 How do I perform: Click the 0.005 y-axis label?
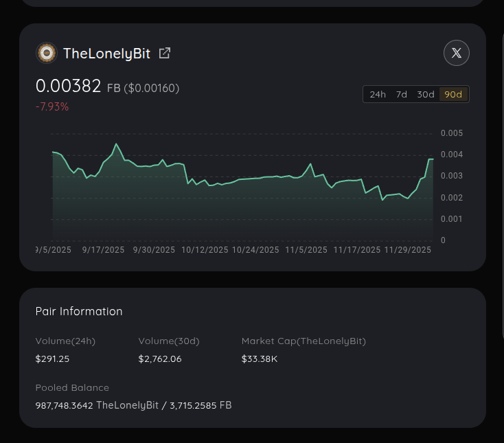[452, 133]
